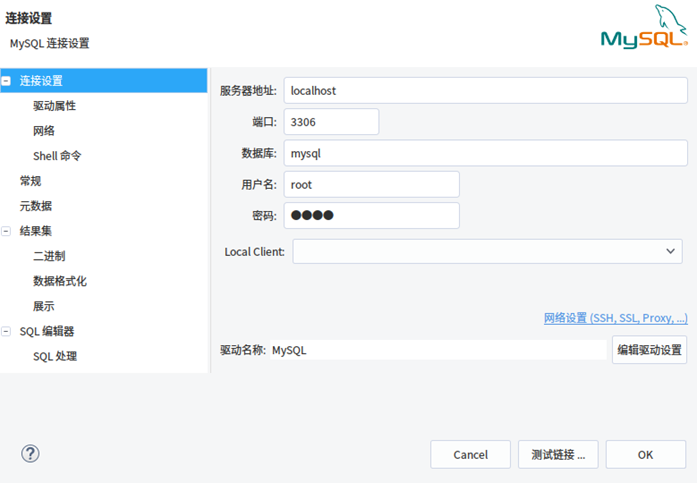Open the 数据格式化 page

pos(60,281)
